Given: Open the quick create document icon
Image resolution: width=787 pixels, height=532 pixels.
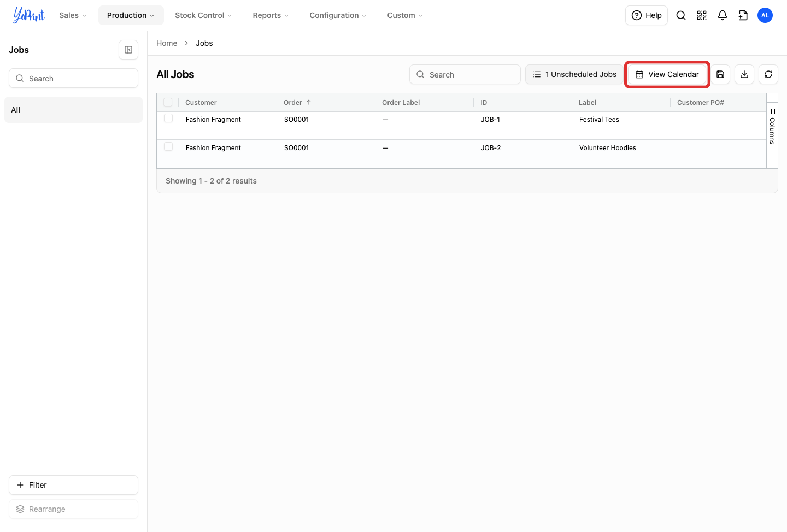Looking at the screenshot, I should coord(743,15).
